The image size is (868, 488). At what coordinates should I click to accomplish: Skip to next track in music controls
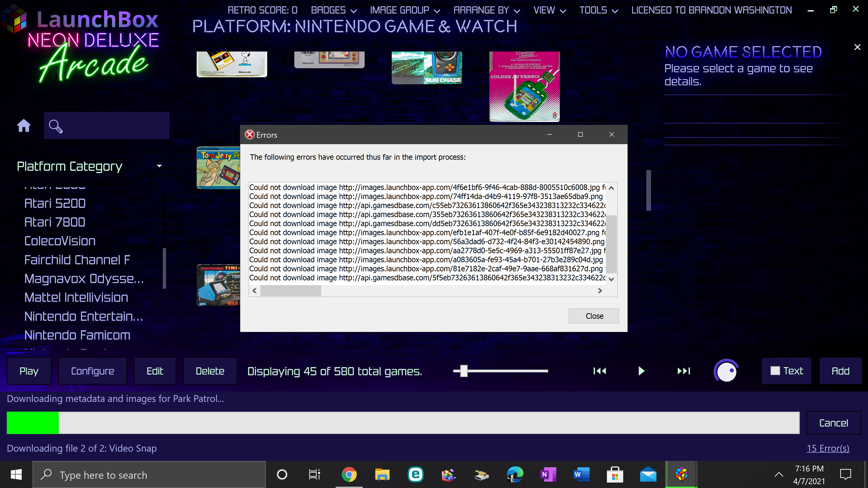coord(684,371)
